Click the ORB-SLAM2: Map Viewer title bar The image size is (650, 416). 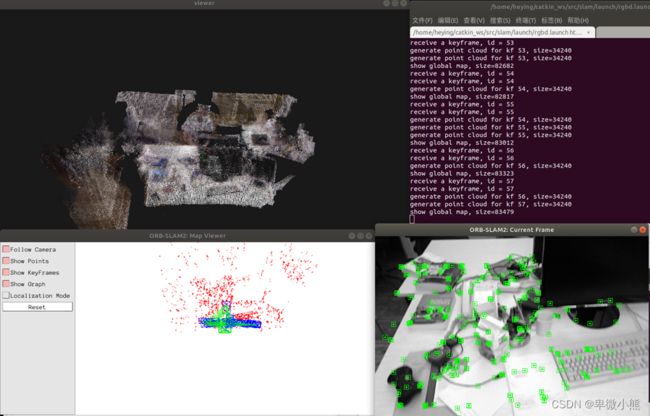pos(187,236)
